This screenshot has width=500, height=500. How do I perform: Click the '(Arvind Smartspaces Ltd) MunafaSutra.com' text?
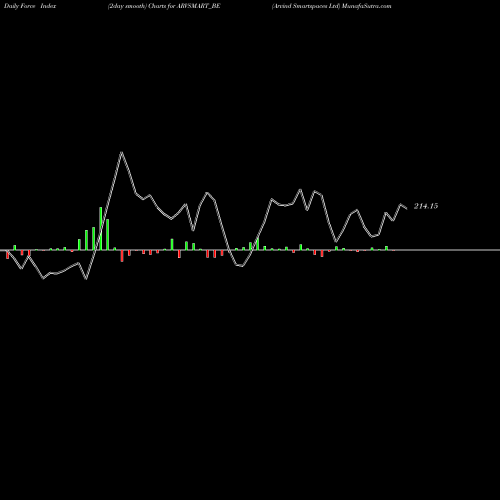[x=331, y=6]
